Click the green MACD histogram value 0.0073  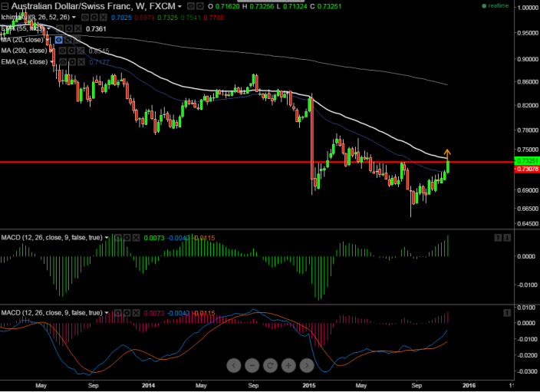(x=154, y=238)
